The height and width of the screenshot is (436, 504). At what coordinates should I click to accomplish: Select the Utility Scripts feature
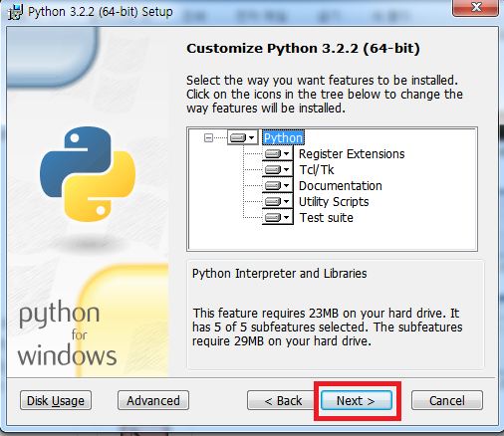[334, 202]
